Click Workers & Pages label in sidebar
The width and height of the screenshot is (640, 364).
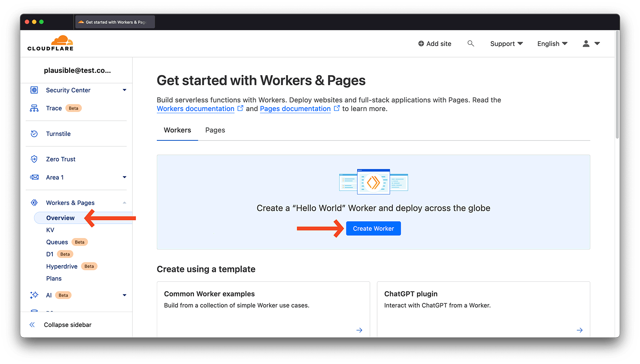click(70, 203)
